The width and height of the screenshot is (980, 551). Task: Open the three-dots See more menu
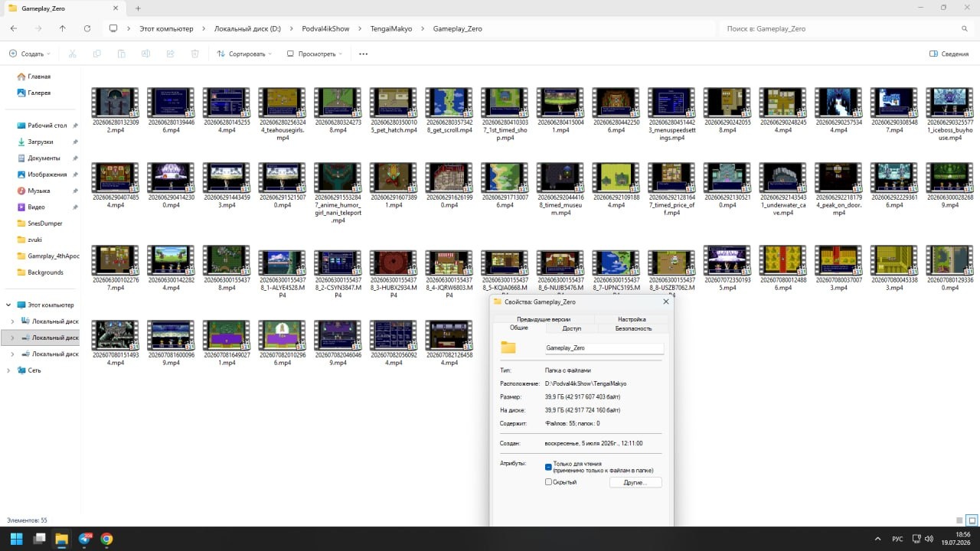363,54
